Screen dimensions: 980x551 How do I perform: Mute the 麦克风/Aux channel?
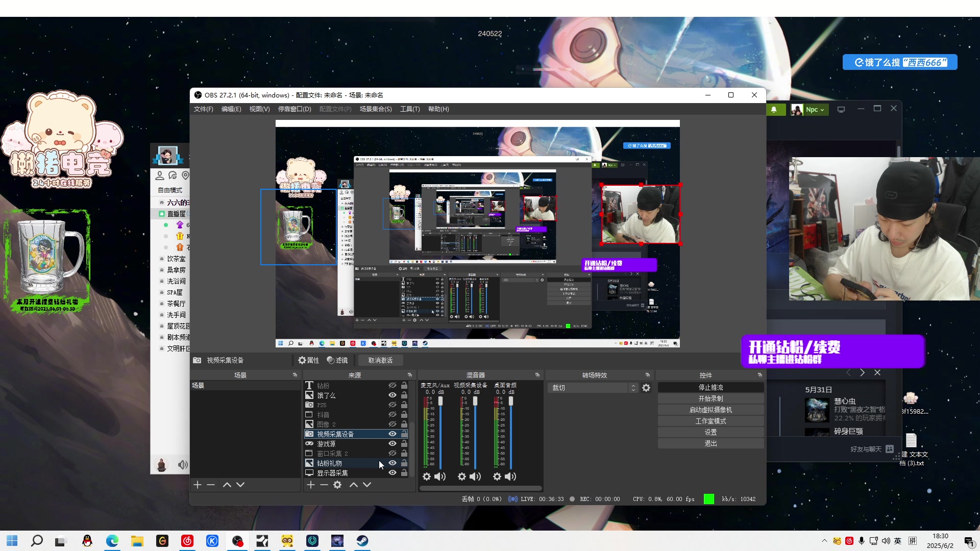click(440, 477)
